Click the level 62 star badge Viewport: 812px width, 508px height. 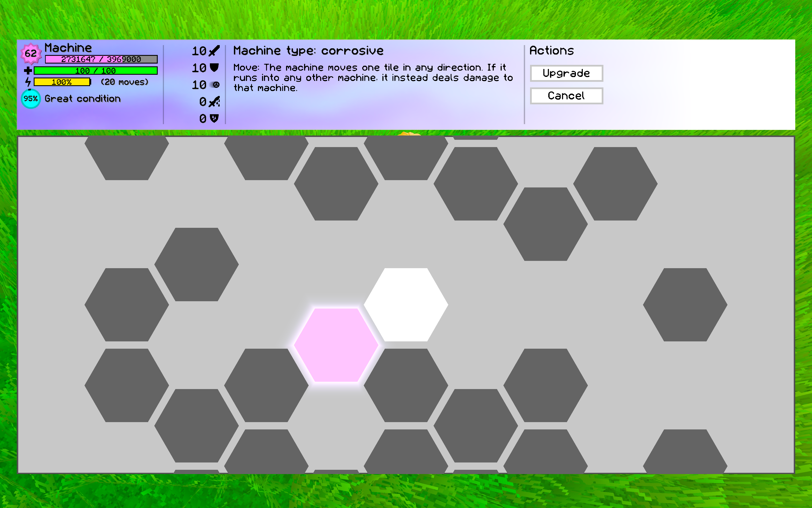[x=30, y=53]
